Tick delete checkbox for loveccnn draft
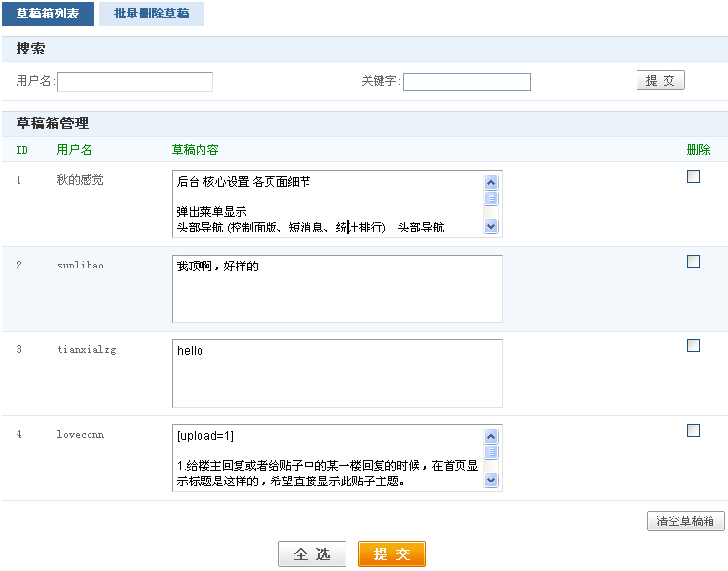The width and height of the screenshot is (728, 571). 693,431
